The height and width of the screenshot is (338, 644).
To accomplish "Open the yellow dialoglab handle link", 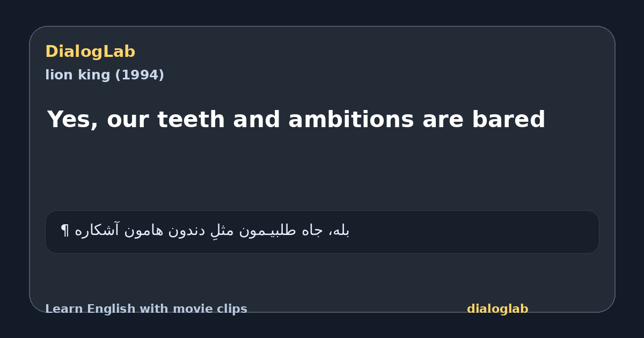I will tap(497, 309).
